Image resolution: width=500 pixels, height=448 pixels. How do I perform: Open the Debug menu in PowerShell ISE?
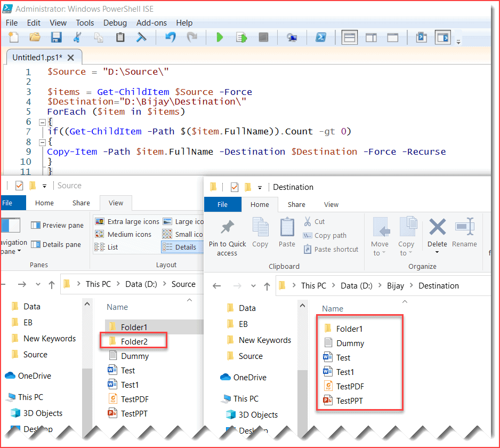click(x=115, y=23)
